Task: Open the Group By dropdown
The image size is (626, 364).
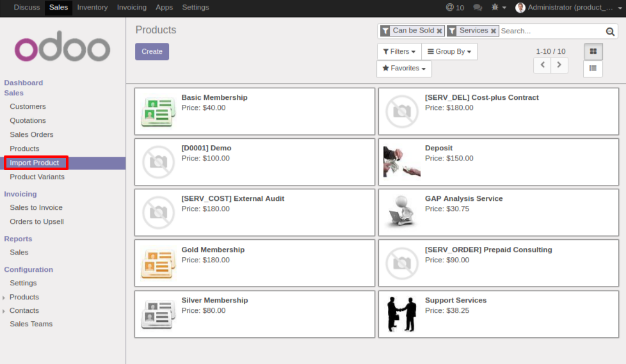Action: click(x=449, y=52)
